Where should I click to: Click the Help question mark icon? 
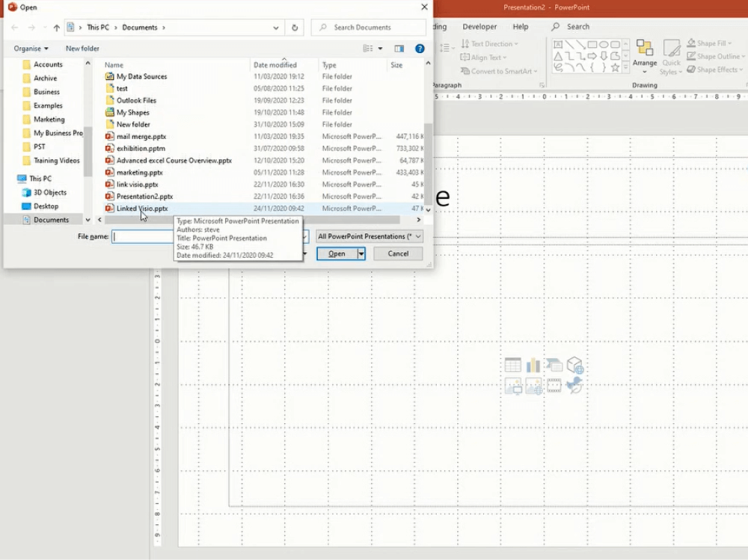420,49
